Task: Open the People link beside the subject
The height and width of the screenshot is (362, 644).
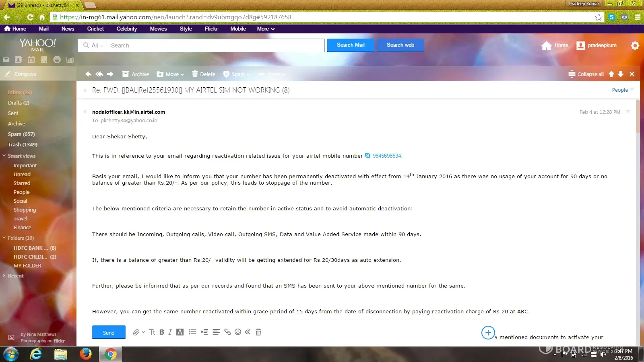Action: click(x=620, y=90)
